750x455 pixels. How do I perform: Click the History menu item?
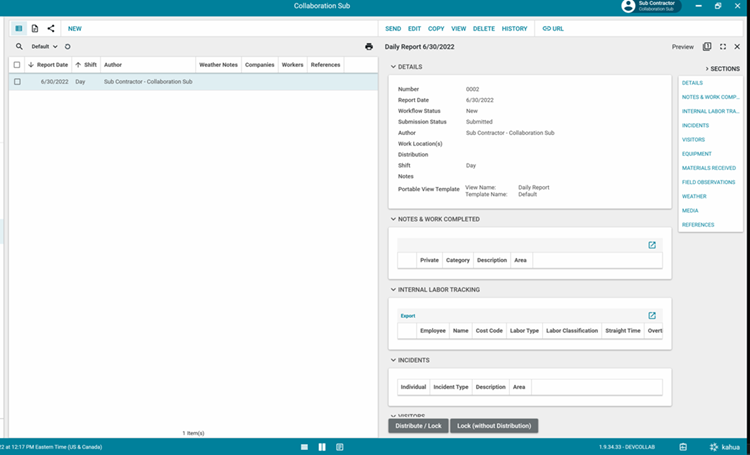click(514, 29)
